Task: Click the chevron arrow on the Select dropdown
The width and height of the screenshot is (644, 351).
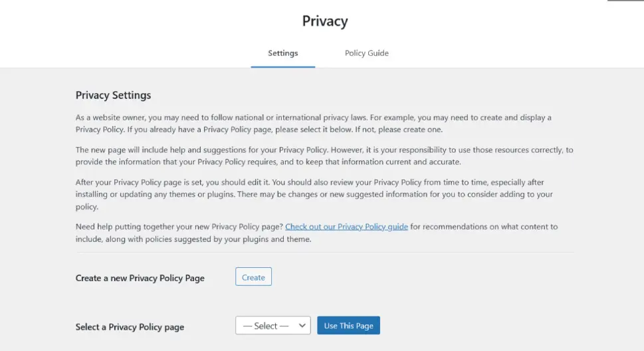Action: click(302, 326)
